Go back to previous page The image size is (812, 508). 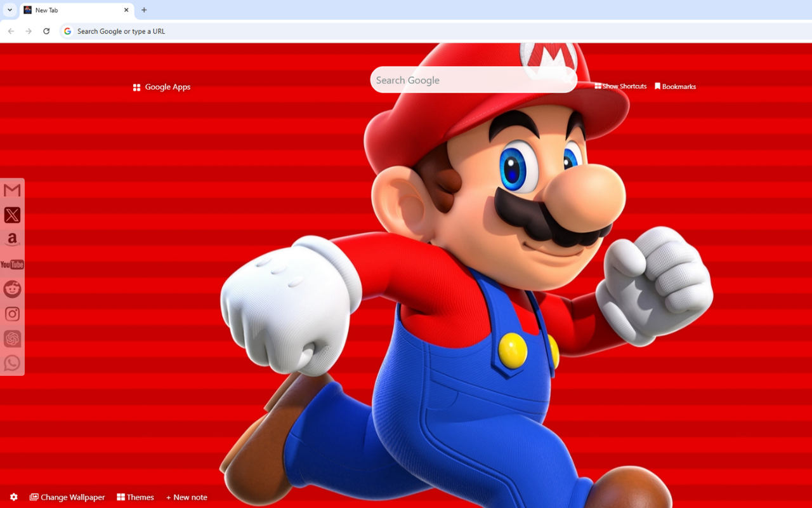[11, 31]
